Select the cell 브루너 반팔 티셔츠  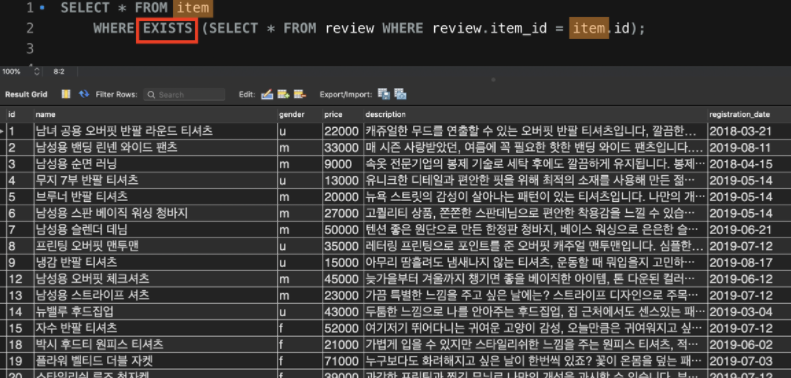[x=155, y=196]
